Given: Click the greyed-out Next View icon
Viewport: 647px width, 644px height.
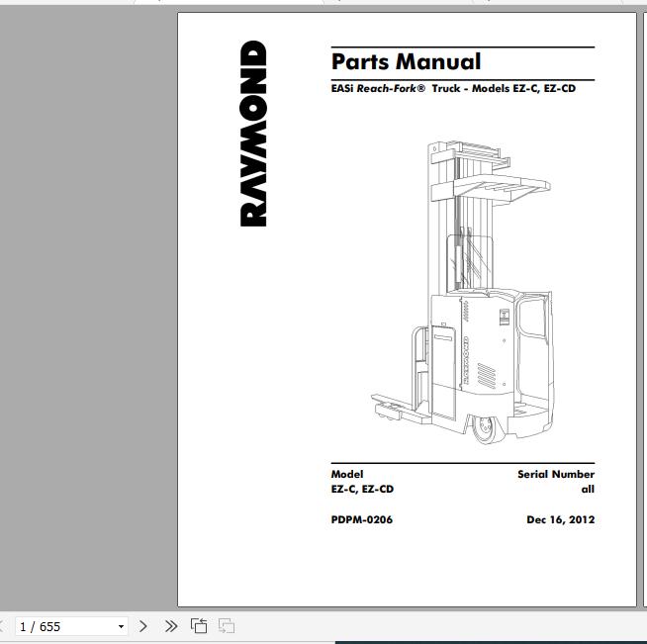Looking at the screenshot, I should point(227,626).
